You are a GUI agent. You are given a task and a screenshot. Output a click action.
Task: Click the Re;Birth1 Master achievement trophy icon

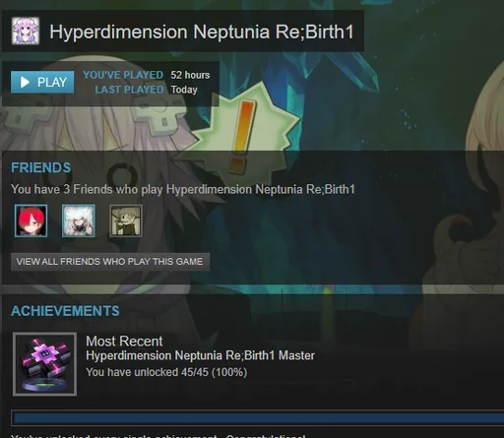pos(44,364)
